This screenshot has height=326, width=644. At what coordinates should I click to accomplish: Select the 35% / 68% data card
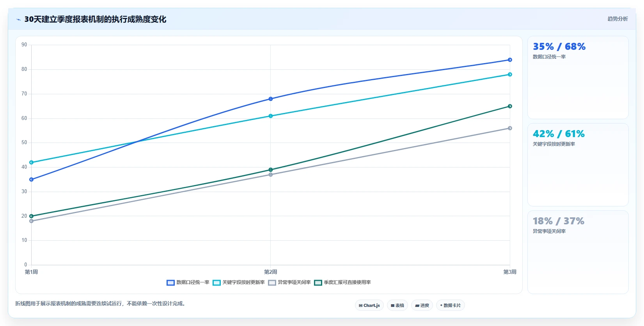(578, 78)
